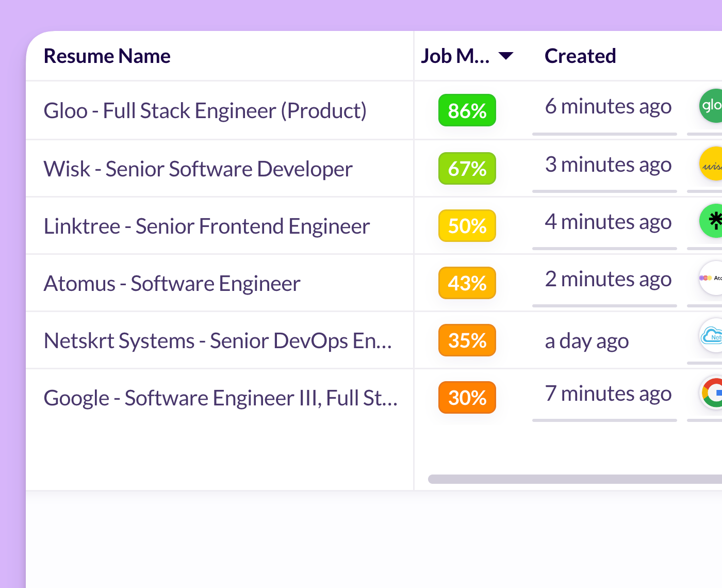The height and width of the screenshot is (588, 722).
Task: Click the '6 minutes ago' created cell
Action: coord(608,106)
